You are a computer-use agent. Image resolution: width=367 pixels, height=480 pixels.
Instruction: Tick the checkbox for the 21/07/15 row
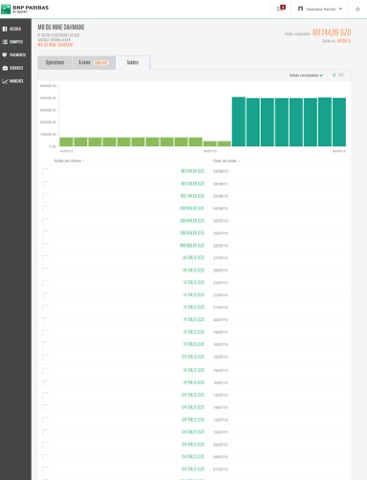45,307
